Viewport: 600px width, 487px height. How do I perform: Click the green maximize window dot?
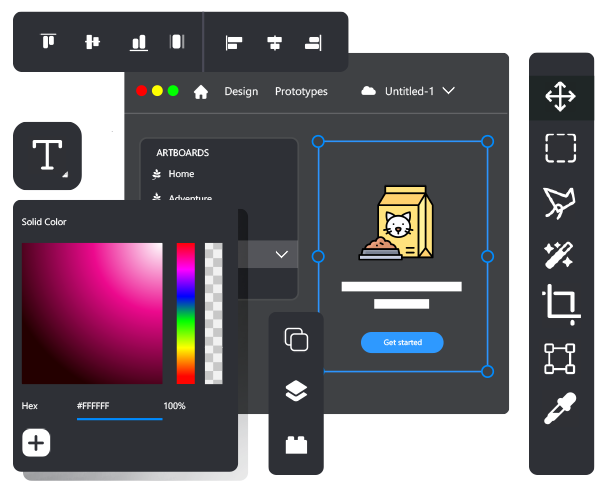tap(173, 91)
